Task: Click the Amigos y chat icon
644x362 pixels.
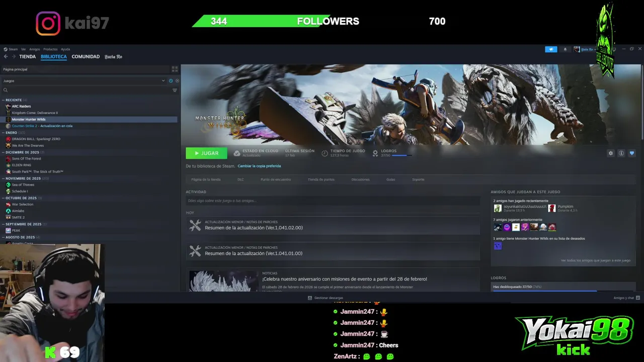Action: [638, 298]
